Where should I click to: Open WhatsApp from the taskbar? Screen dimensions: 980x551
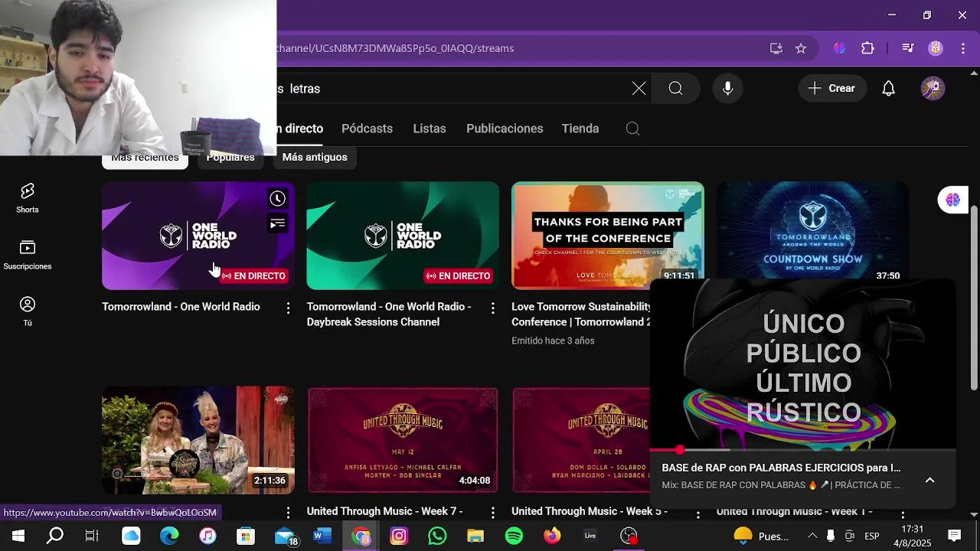point(437,536)
